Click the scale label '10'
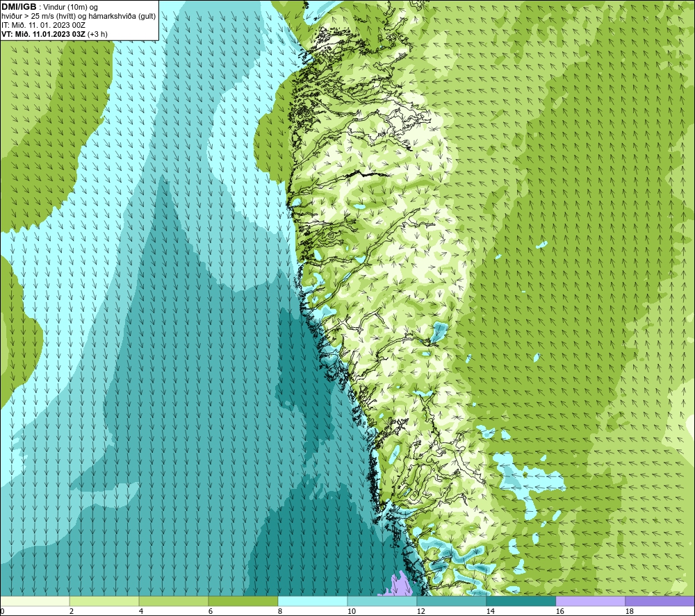This screenshot has height=616, width=695. pyautogui.click(x=352, y=612)
